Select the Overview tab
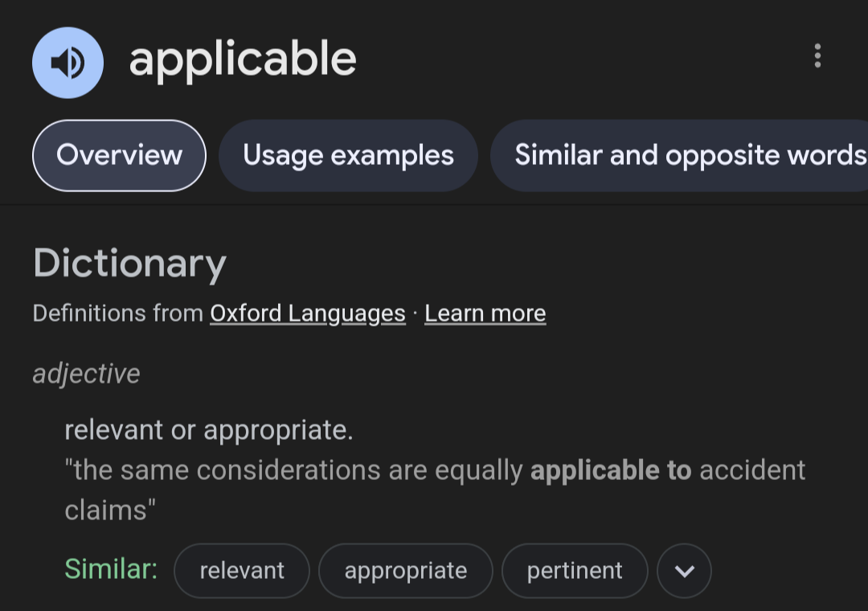 [119, 156]
